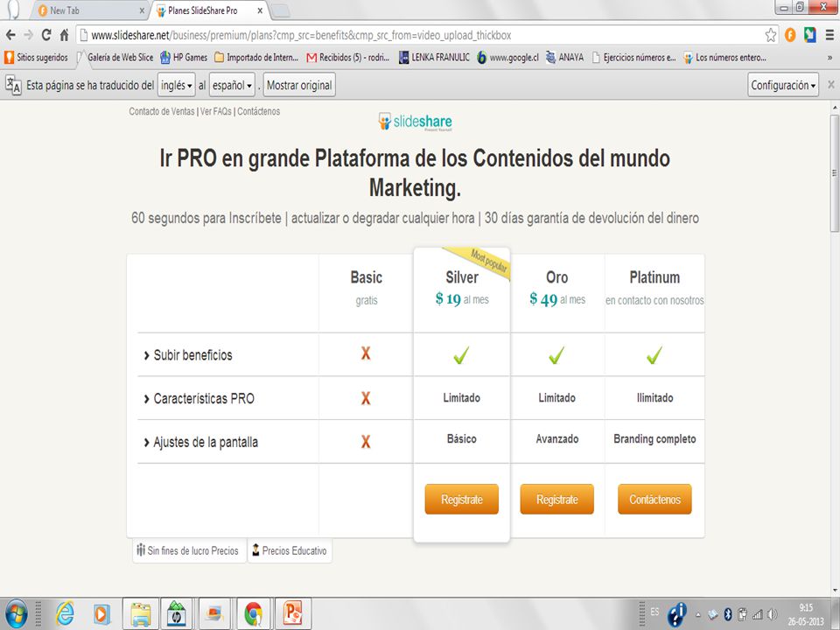The height and width of the screenshot is (630, 840).
Task: Open the Los números entero... bookmark
Action: click(725, 58)
